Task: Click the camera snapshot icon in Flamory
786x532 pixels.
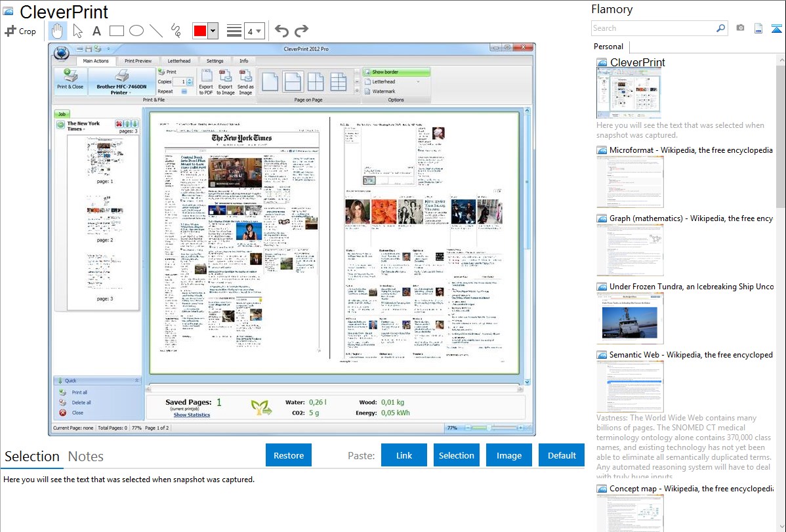Action: pyautogui.click(x=740, y=28)
